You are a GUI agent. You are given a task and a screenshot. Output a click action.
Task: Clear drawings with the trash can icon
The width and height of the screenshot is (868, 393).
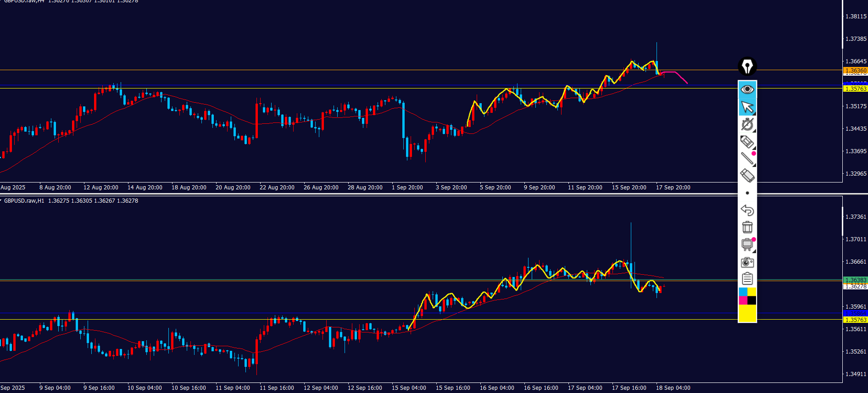pyautogui.click(x=747, y=227)
